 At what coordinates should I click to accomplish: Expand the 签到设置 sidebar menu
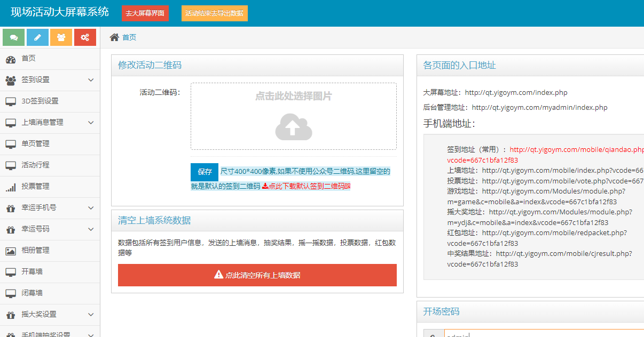[90, 80]
